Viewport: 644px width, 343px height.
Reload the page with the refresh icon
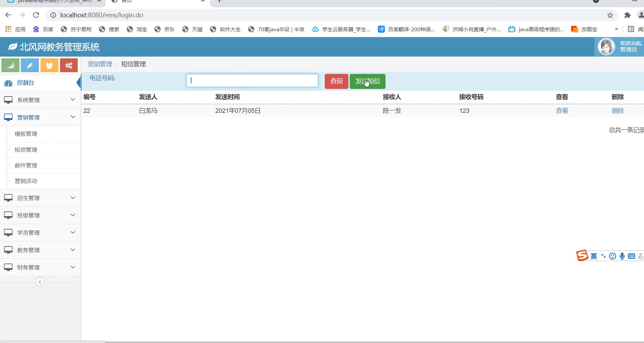36,15
